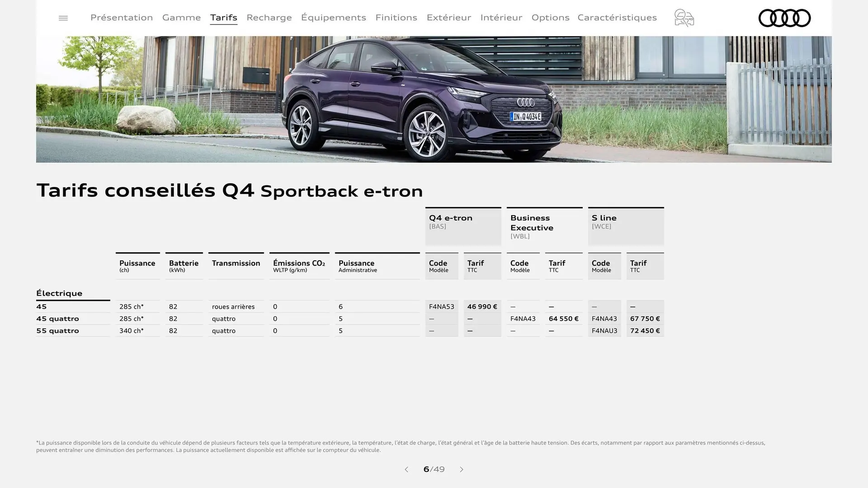Click the Audi four rings logo
This screenshot has width=868, height=488.
coord(784,18)
